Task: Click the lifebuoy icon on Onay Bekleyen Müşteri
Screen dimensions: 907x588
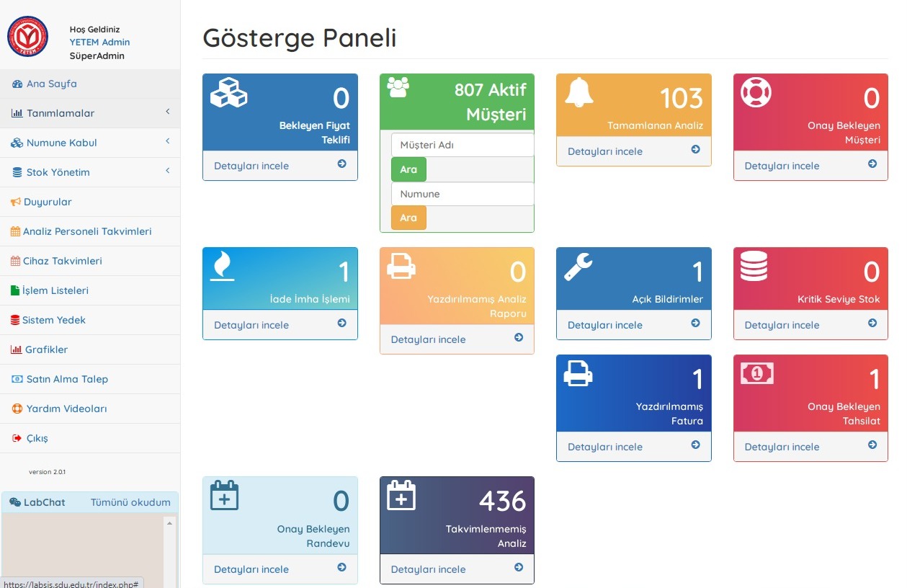Action: (x=756, y=92)
